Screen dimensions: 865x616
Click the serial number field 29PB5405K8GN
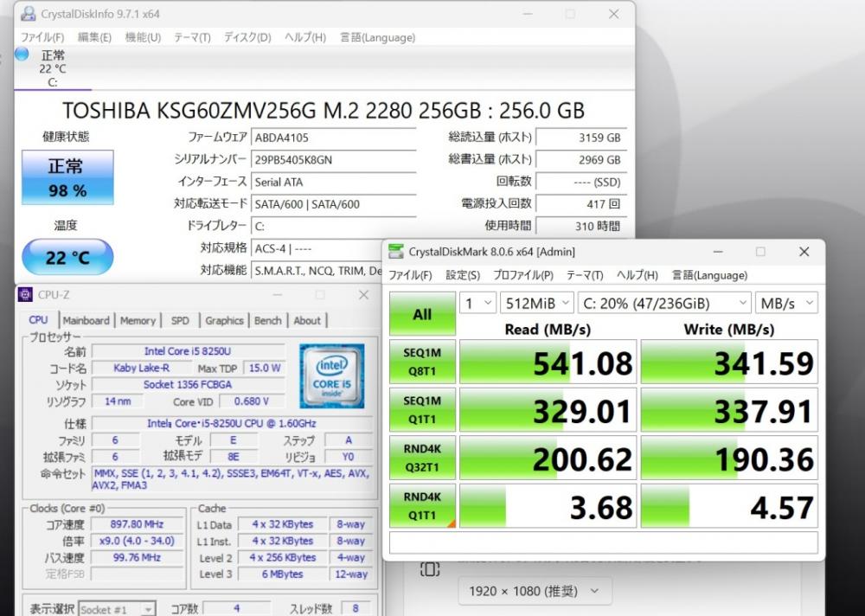click(x=333, y=159)
